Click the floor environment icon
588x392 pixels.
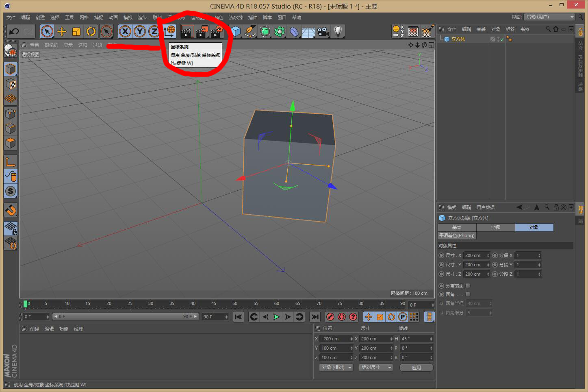coord(309,31)
